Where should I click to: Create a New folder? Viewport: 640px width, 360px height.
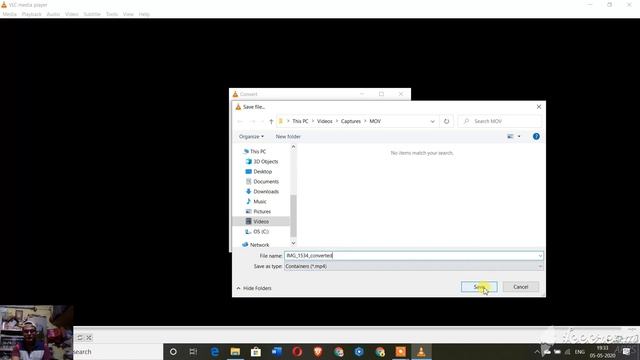(288, 136)
